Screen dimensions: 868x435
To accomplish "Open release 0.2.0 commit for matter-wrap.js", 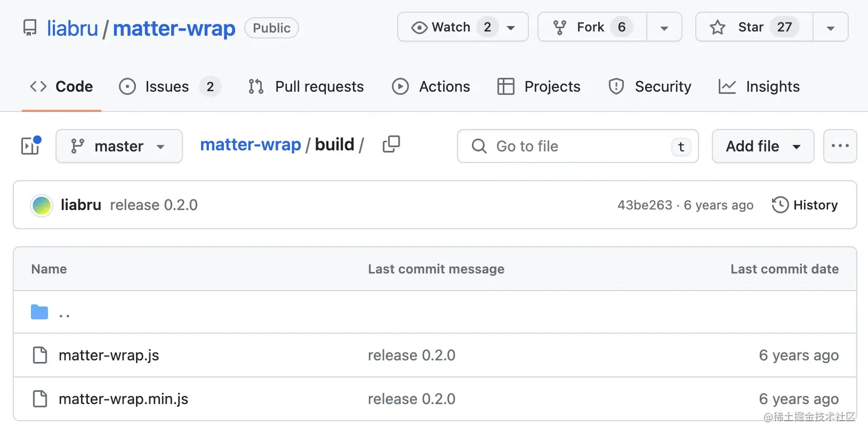I will click(x=412, y=355).
